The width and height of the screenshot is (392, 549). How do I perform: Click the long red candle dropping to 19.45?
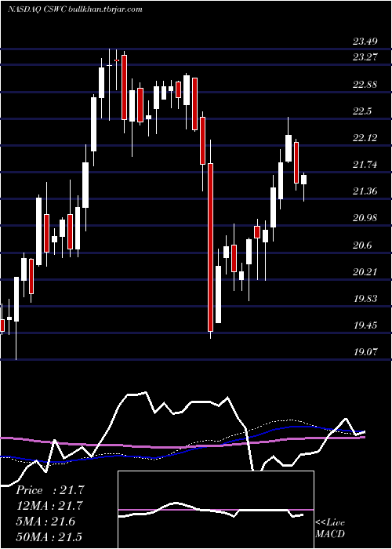[210, 247]
